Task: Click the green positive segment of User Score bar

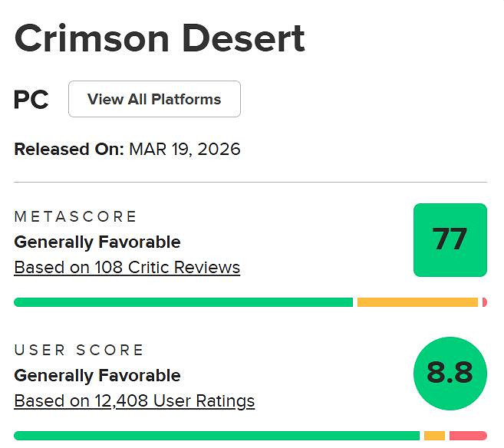Action: tap(217, 436)
